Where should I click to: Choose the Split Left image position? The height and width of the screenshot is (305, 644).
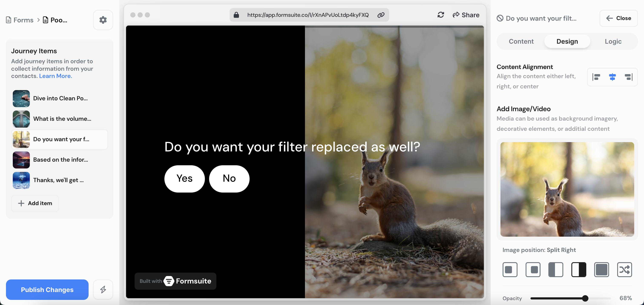tap(555, 269)
